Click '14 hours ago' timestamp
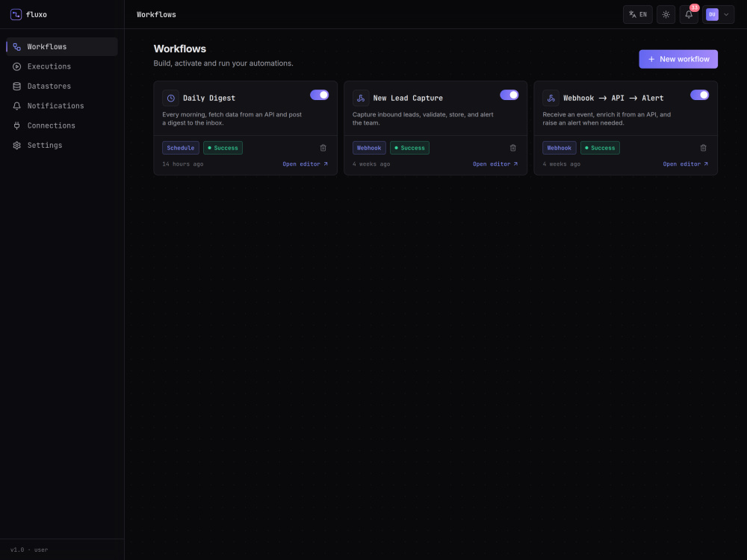Screen dimensions: 747x560 (183, 164)
